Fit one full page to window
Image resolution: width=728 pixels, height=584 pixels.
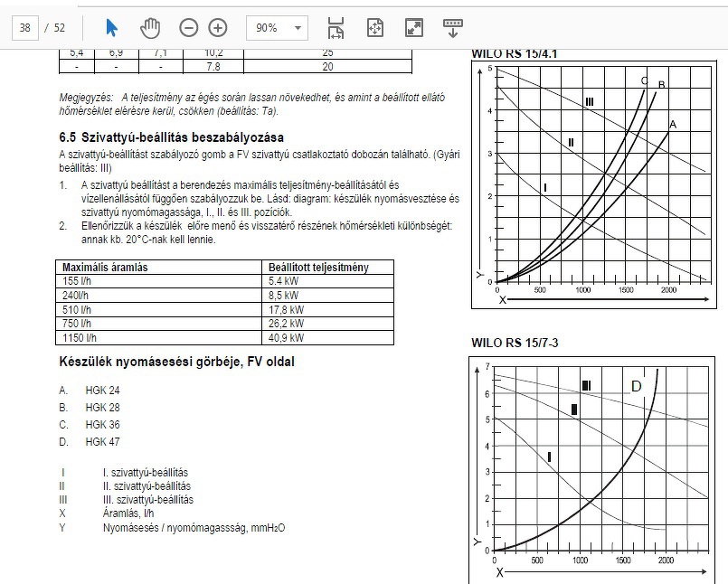click(375, 28)
